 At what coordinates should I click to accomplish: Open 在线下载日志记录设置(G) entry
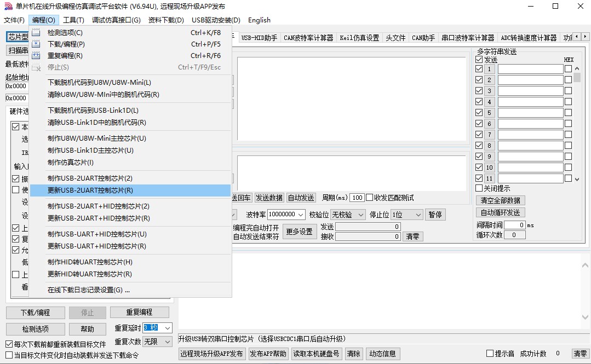click(130, 290)
